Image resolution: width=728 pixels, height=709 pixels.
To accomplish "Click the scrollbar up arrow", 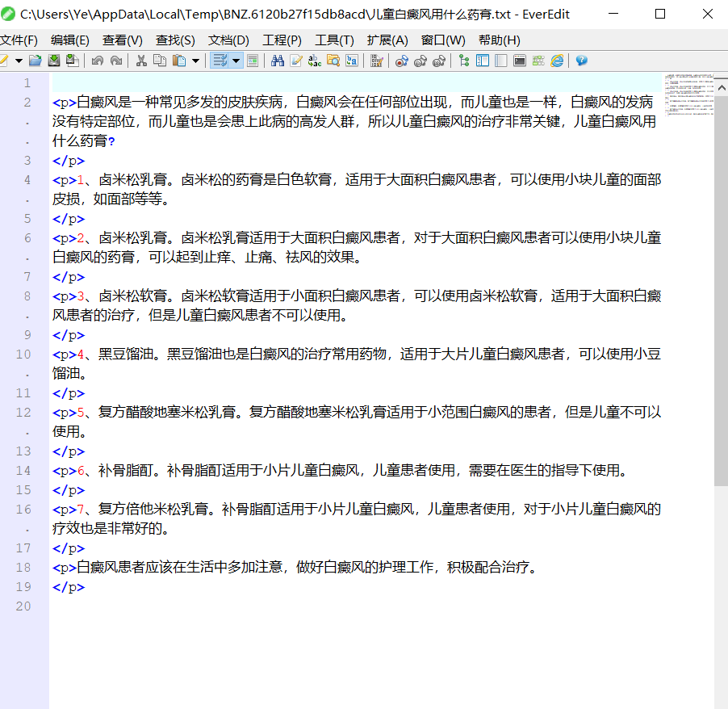I will tap(721, 87).
